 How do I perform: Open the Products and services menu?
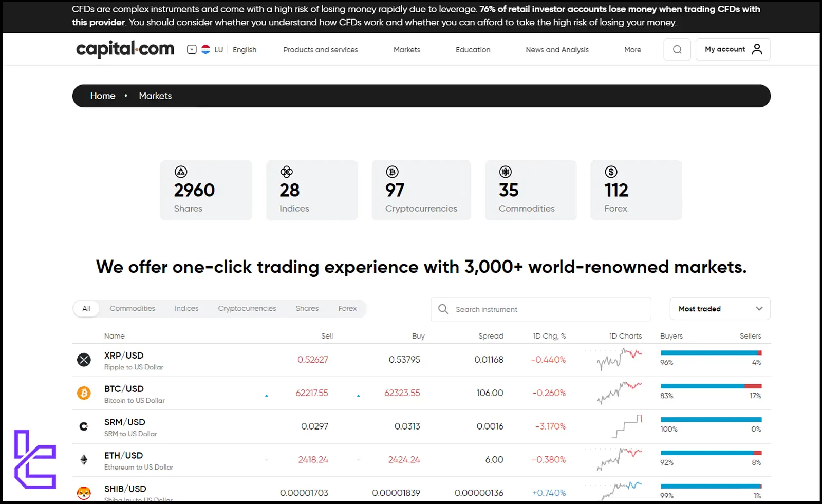point(321,50)
